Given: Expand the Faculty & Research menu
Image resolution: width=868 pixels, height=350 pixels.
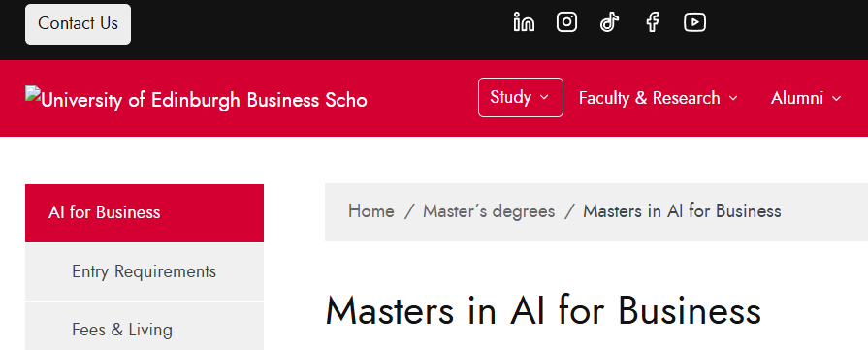Looking at the screenshot, I should (x=659, y=98).
